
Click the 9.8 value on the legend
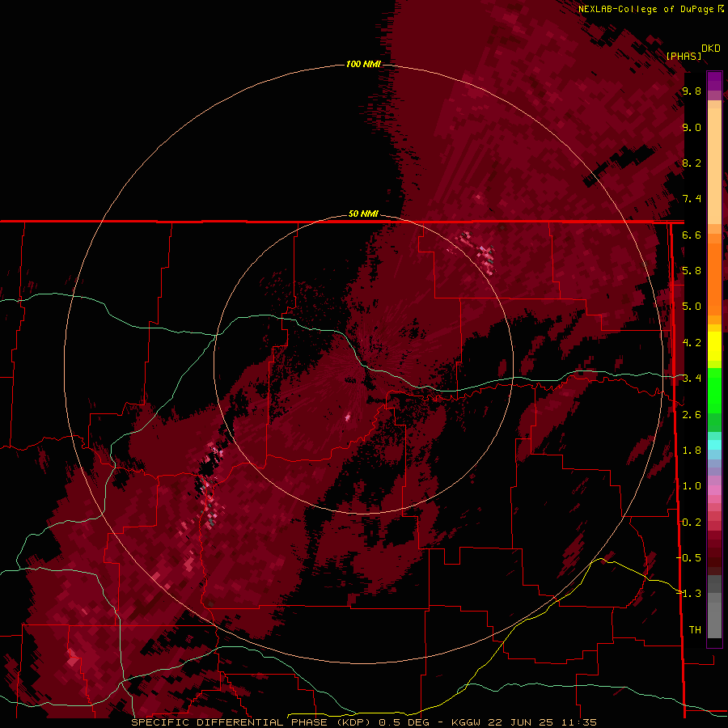pos(692,91)
